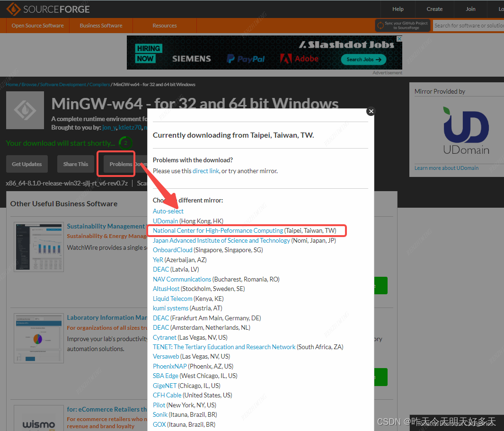The width and height of the screenshot is (504, 431).
Task: Click the GitHub sync icon button
Action: 402,26
